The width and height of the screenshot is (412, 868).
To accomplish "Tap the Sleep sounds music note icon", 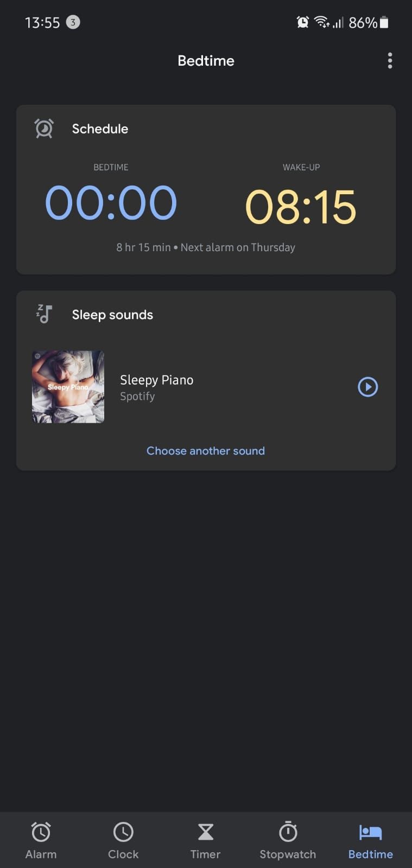I will pyautogui.click(x=44, y=314).
